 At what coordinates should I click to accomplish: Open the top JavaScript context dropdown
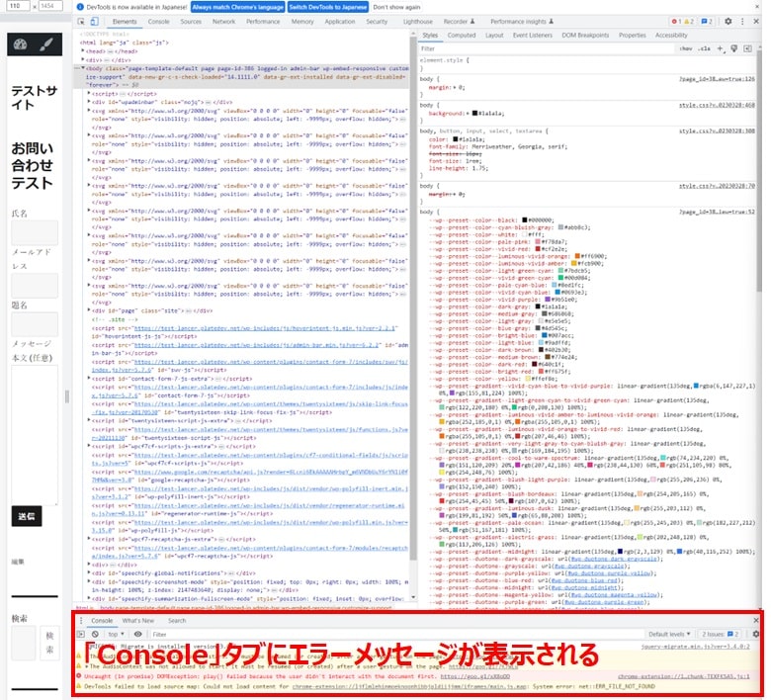tap(116, 634)
